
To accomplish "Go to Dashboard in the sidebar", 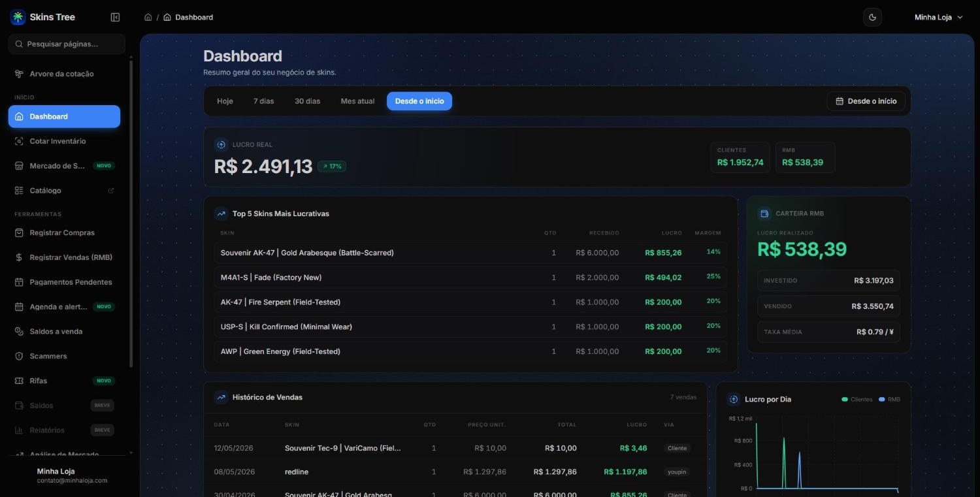I will (x=64, y=116).
